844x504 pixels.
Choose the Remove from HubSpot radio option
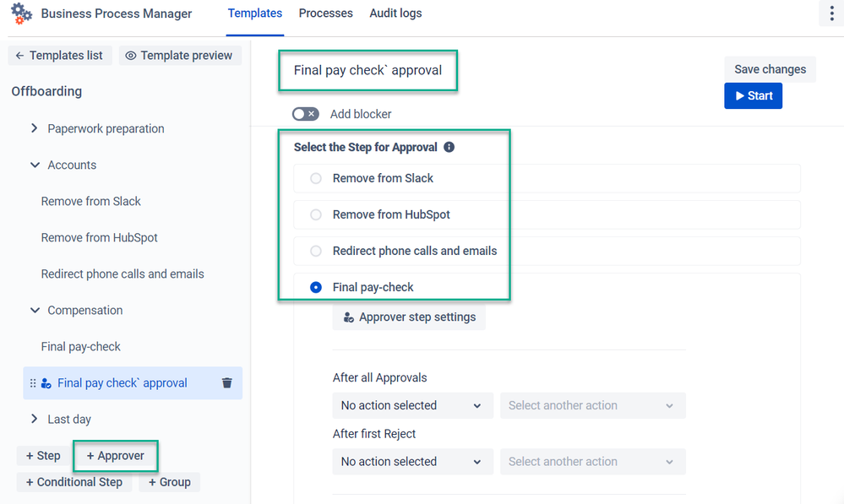pyautogui.click(x=316, y=214)
